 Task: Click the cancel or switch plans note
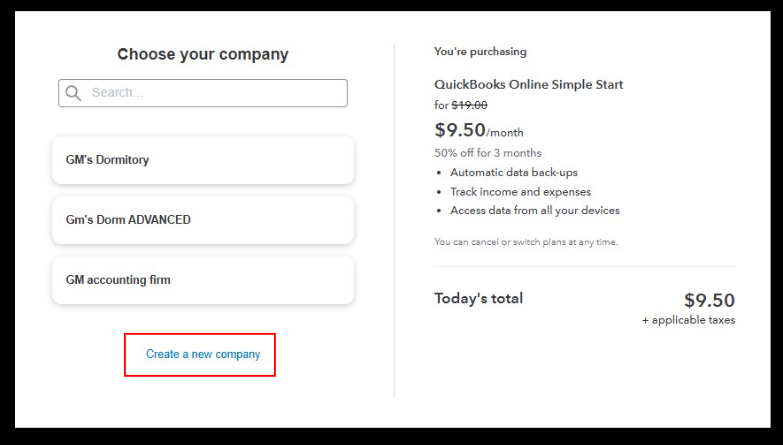pos(524,242)
